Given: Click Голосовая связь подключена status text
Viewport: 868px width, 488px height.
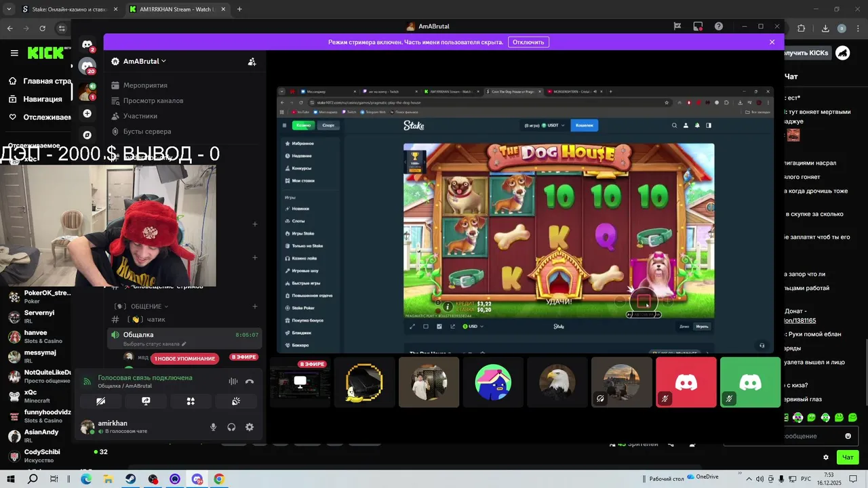Looking at the screenshot, I should tap(145, 378).
